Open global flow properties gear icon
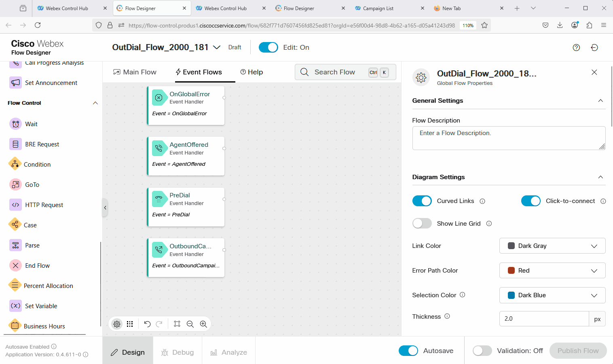The width and height of the screenshot is (613, 364). pos(117,324)
